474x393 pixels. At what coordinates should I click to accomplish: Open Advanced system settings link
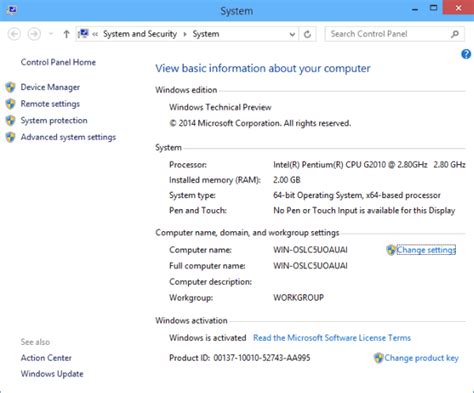pos(68,137)
